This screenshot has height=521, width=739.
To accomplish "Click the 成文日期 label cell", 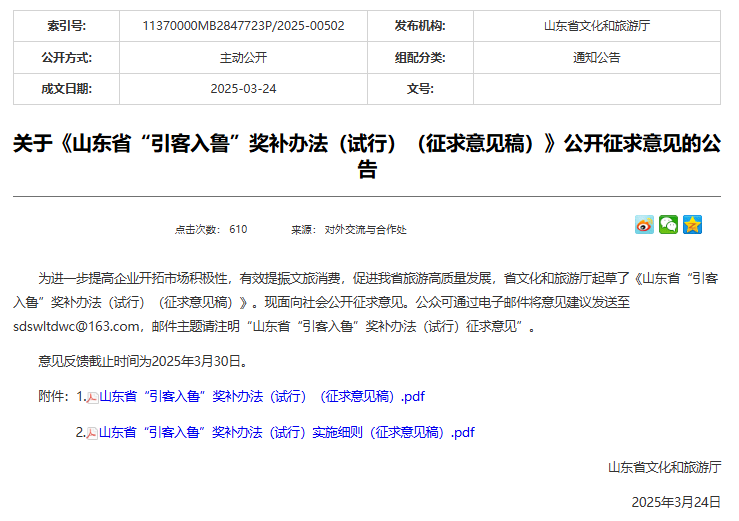I will pos(66,89).
